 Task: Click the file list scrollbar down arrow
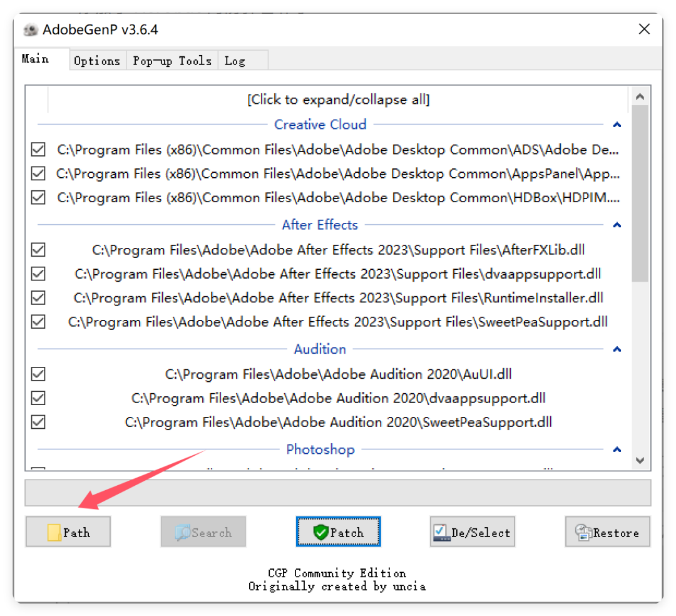(640, 460)
